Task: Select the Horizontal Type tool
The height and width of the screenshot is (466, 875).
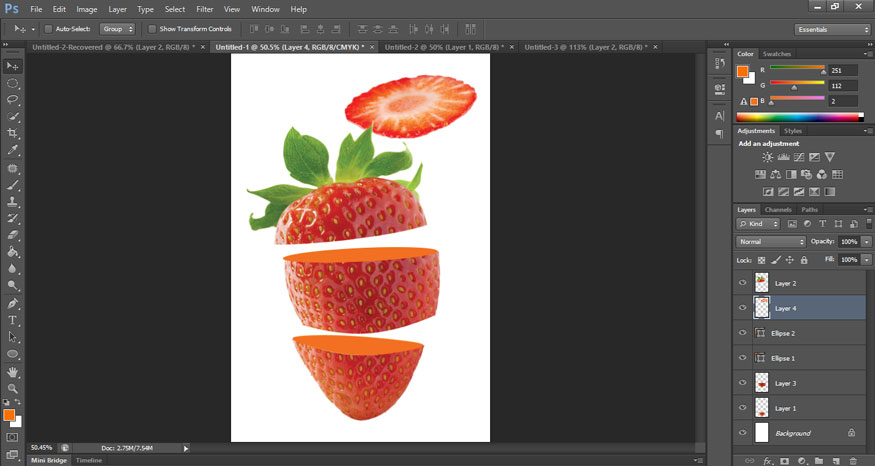Action: pyautogui.click(x=13, y=320)
